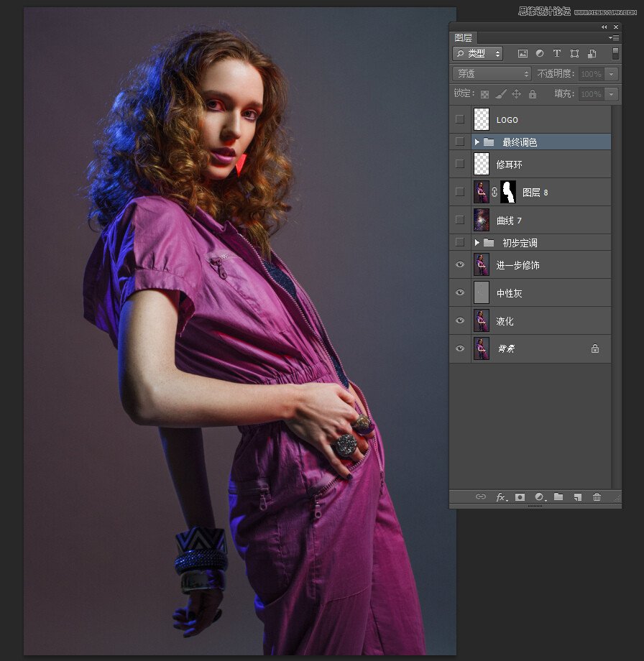Expand the 最终调色 layer group
The width and height of the screenshot is (644, 661).
(477, 142)
